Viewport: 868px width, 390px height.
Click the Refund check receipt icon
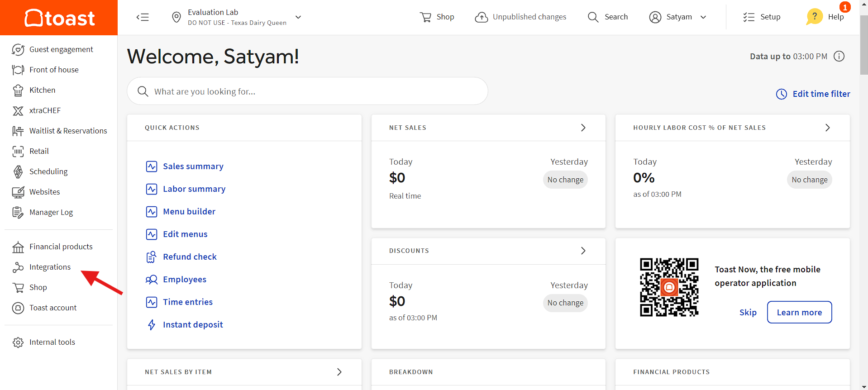151,257
